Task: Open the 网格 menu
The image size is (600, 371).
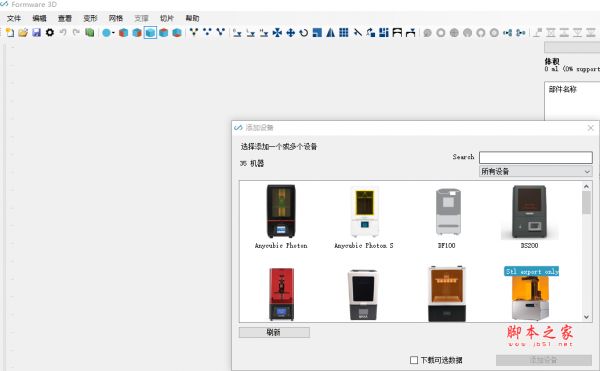Action: [x=116, y=18]
